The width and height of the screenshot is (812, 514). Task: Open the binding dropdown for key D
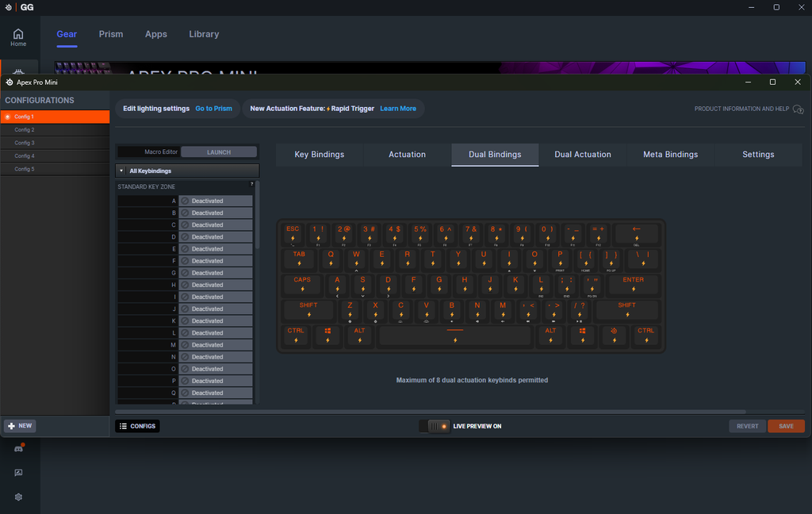pyautogui.click(x=216, y=237)
